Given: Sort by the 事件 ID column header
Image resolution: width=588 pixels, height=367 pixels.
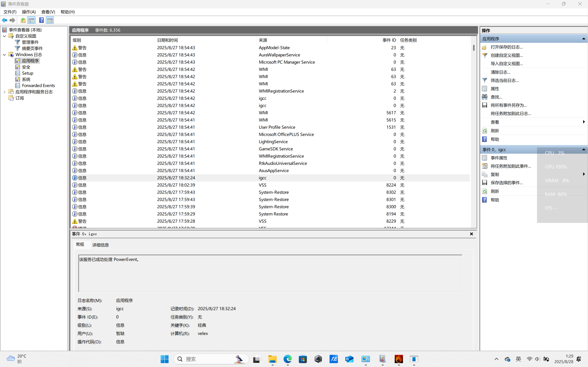Looking at the screenshot, I should [x=389, y=40].
